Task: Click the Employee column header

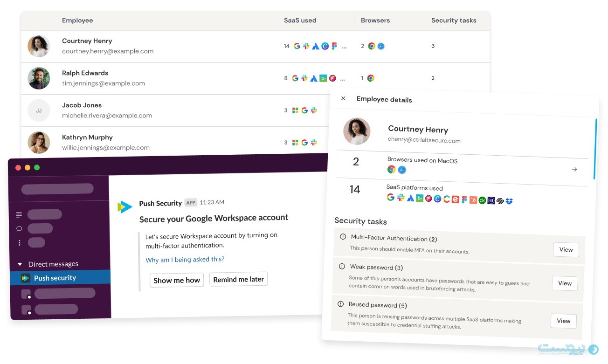Action: pos(77,21)
